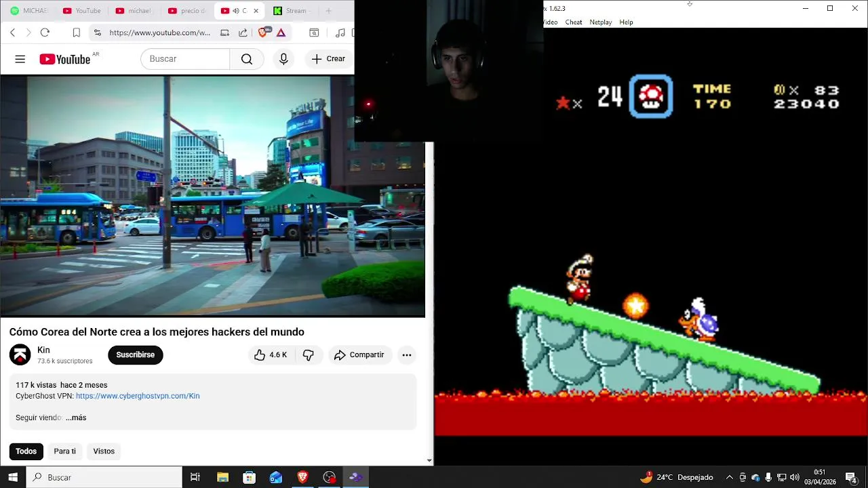Reload the page with the refresh icon

45,33
